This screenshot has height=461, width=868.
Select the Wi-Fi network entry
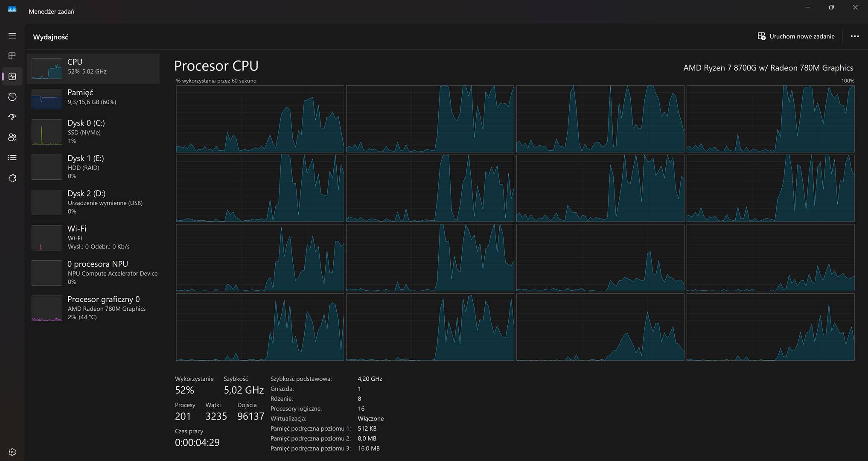pos(93,238)
